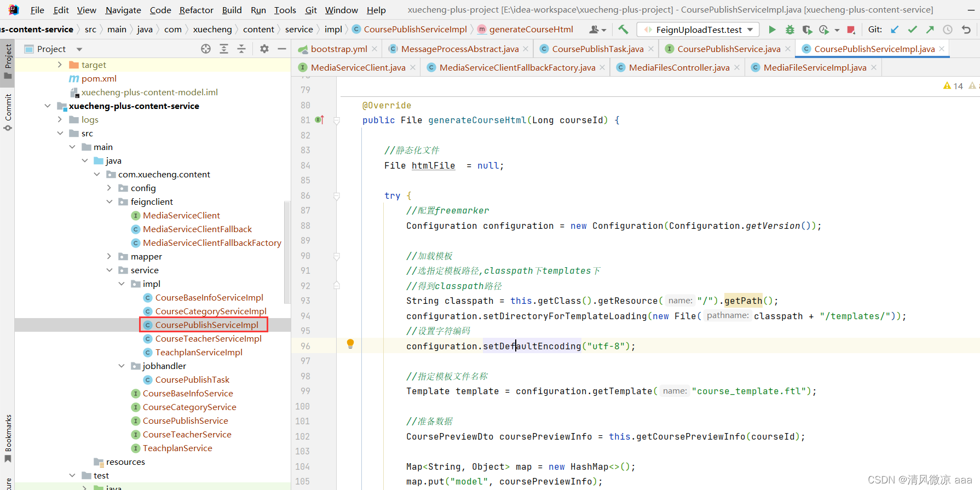Show Git history clock icon
Image resolution: width=980 pixels, height=490 pixels.
pyautogui.click(x=948, y=30)
